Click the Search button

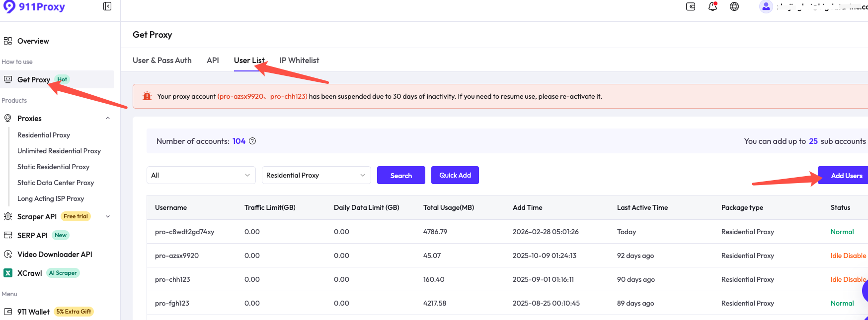pos(401,175)
